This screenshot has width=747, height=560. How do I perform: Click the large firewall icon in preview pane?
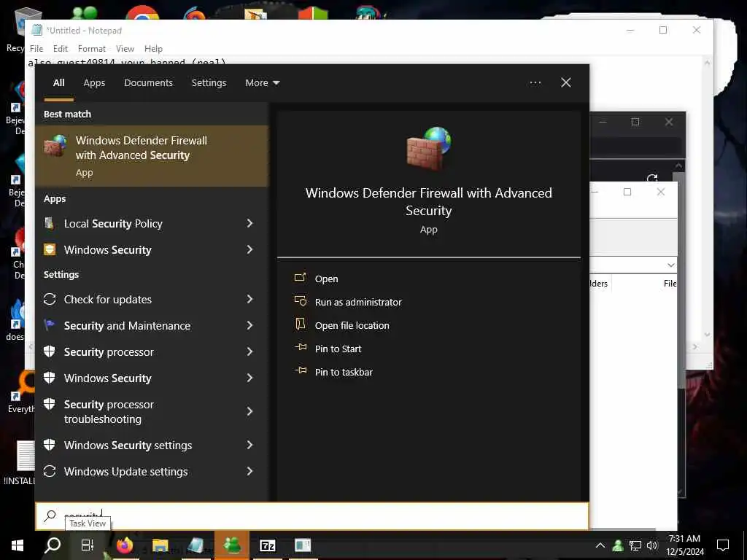pos(429,148)
